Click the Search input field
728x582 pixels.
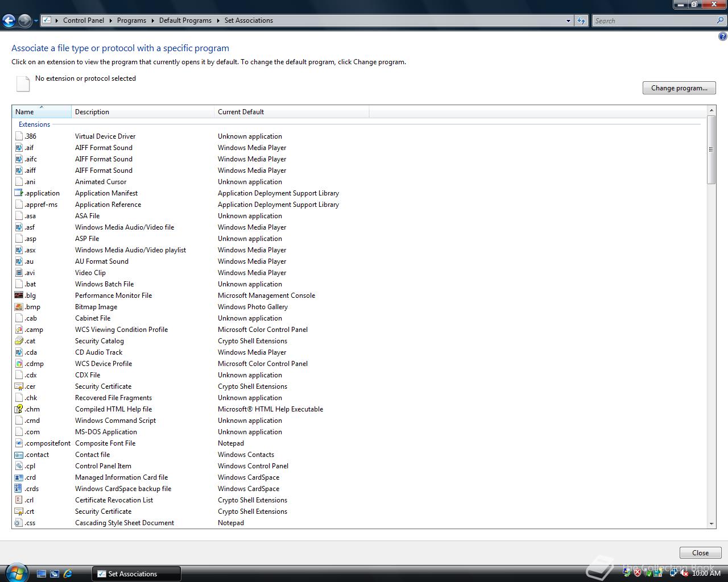[x=654, y=20]
